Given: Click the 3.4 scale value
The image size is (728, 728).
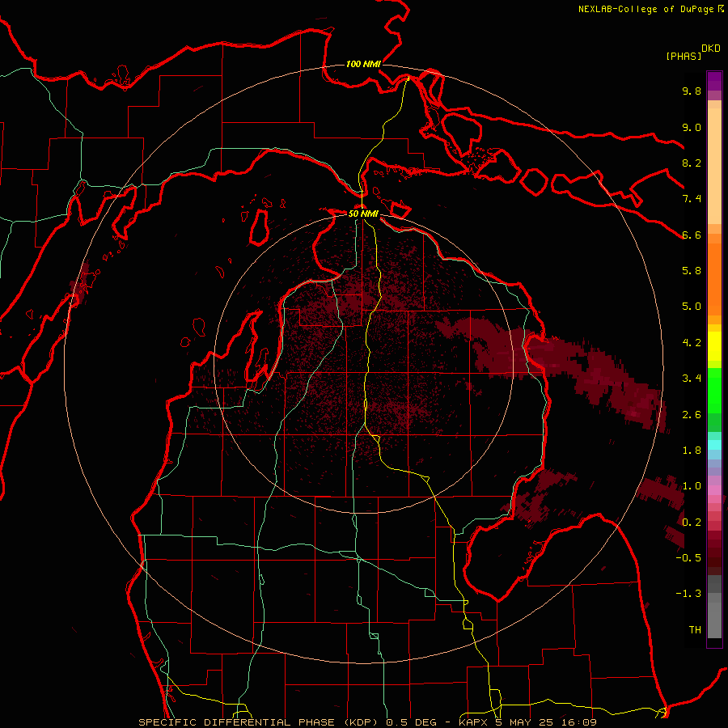Looking at the screenshot, I should pyautogui.click(x=692, y=379).
